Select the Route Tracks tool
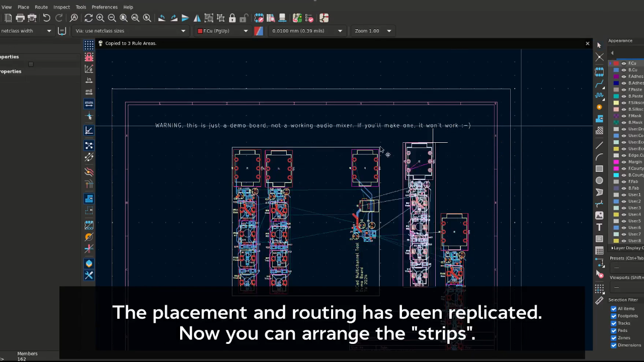 pyautogui.click(x=599, y=83)
